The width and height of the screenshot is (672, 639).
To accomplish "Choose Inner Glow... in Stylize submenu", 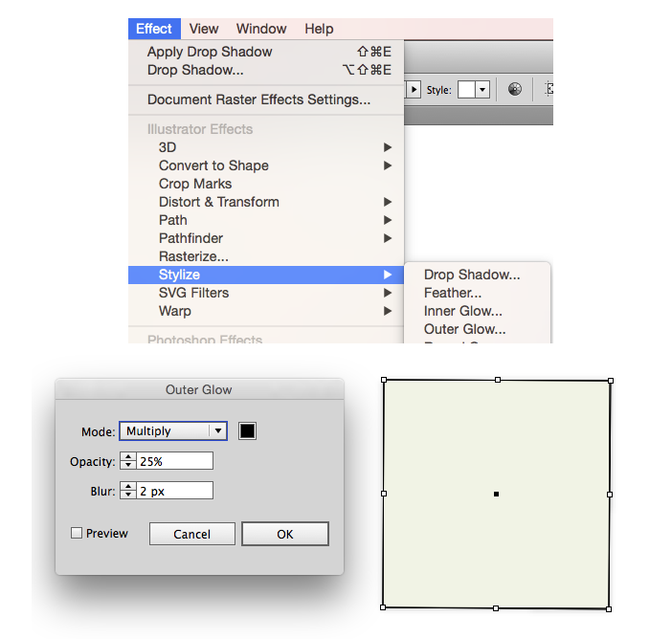I will pyautogui.click(x=477, y=311).
